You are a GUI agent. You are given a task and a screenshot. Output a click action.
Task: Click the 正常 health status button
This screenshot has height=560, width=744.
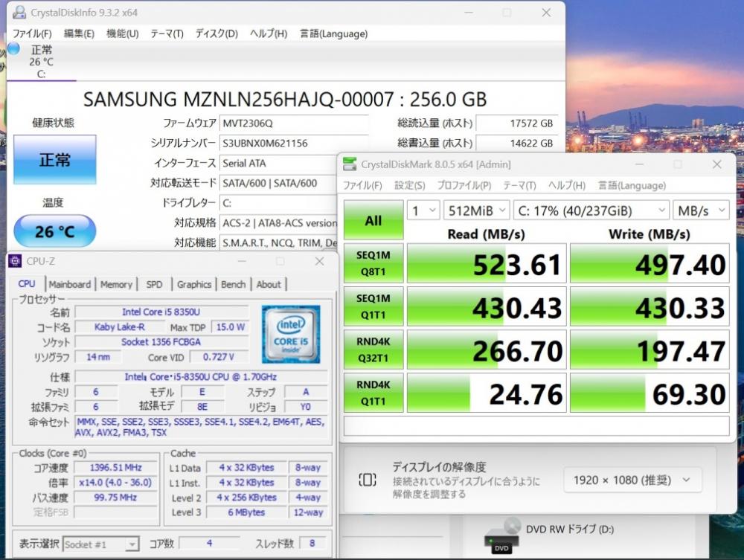[55, 160]
